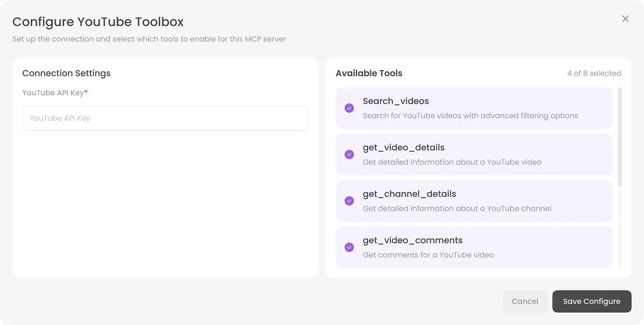Uncheck the Search_videos tool checkbox
The image size is (644, 325).
coord(349,108)
